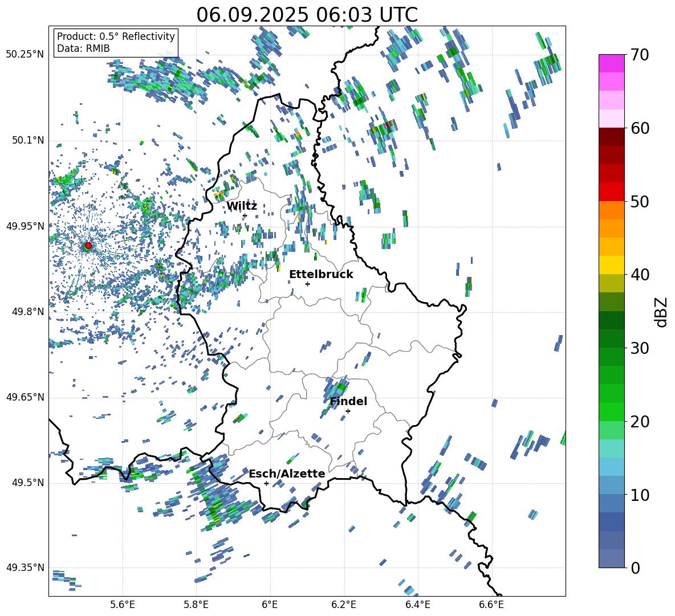Click the Esch/Alzette city label
This screenshot has height=616, width=675.
point(287,474)
